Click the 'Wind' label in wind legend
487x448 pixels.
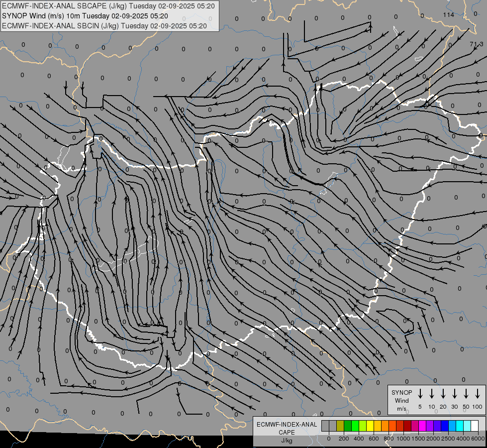(401, 400)
